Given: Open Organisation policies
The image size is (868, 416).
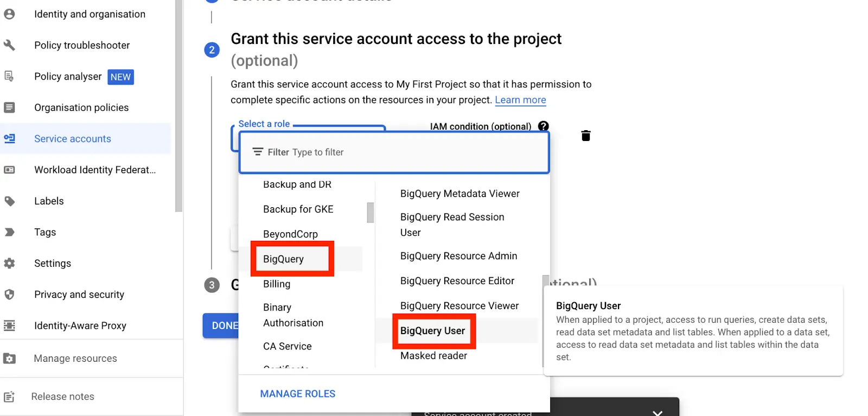Looking at the screenshot, I should coord(81,107).
